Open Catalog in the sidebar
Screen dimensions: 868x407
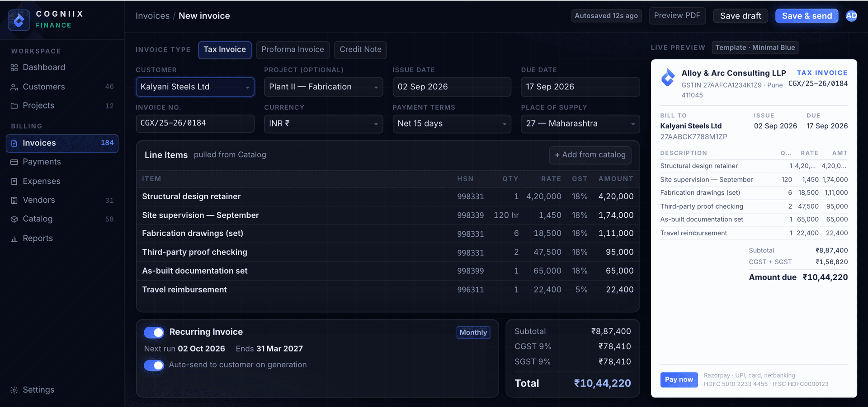(x=62, y=219)
